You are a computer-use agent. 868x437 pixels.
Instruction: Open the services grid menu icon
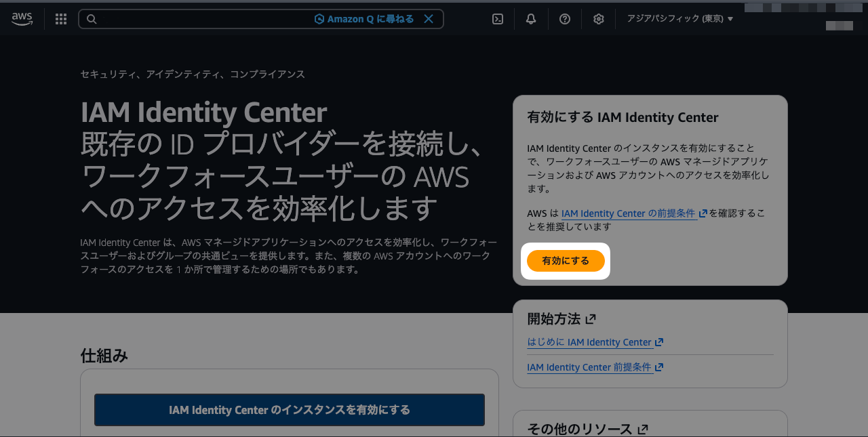pos(61,19)
